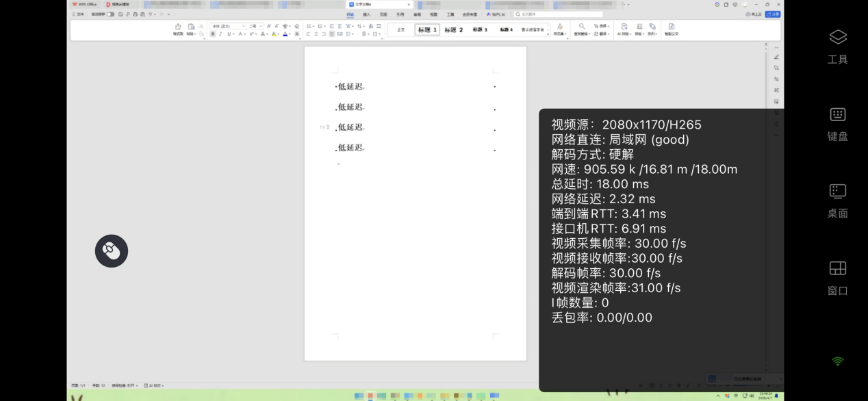
Task: Click the floating mouse mode button
Action: pos(112,251)
